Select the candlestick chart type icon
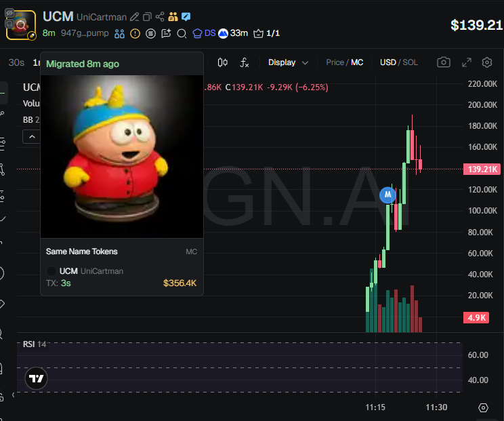504x421 pixels. point(222,62)
